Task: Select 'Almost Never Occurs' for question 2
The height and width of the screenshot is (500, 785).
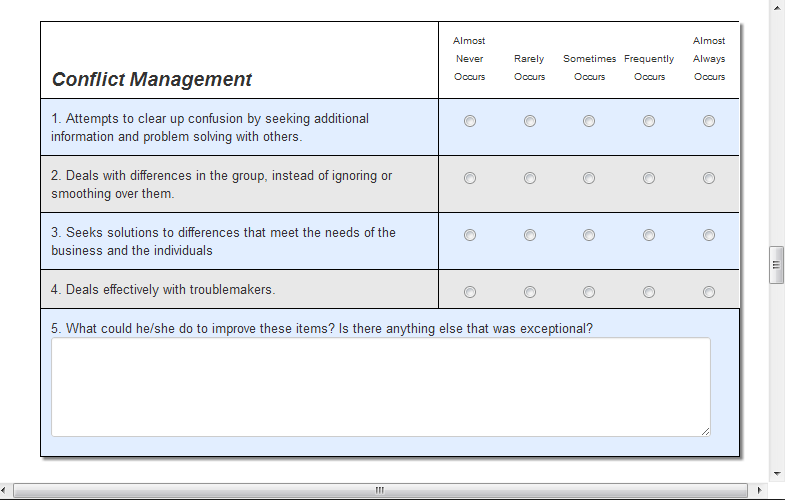Action: point(470,178)
